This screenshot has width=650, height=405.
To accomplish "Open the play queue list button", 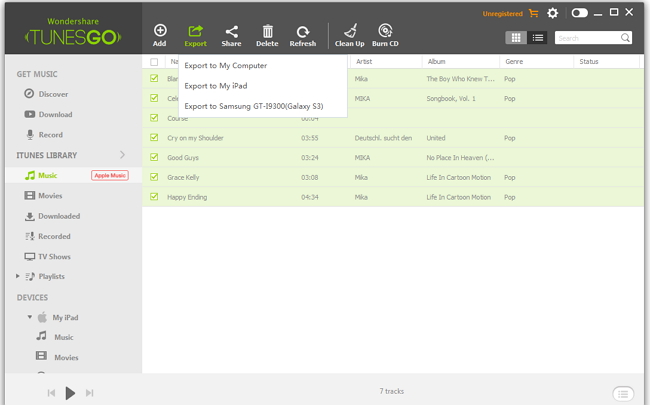I will [x=623, y=393].
